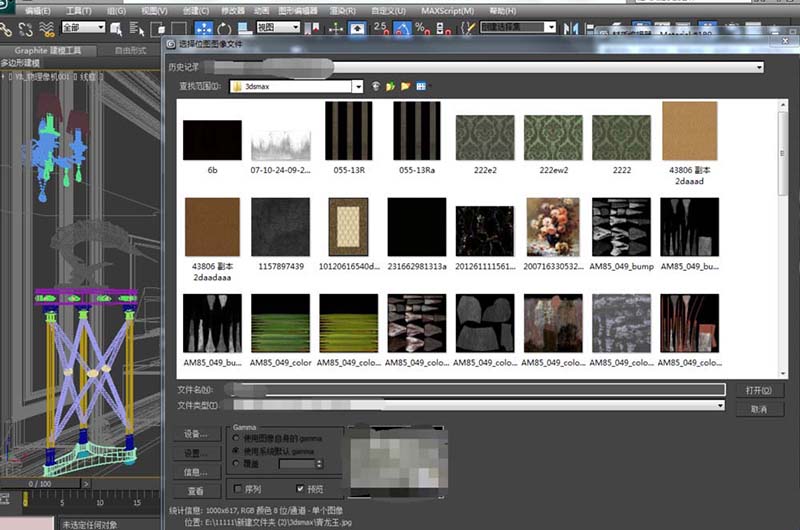Toggle the Percent Snap icon

click(422, 29)
